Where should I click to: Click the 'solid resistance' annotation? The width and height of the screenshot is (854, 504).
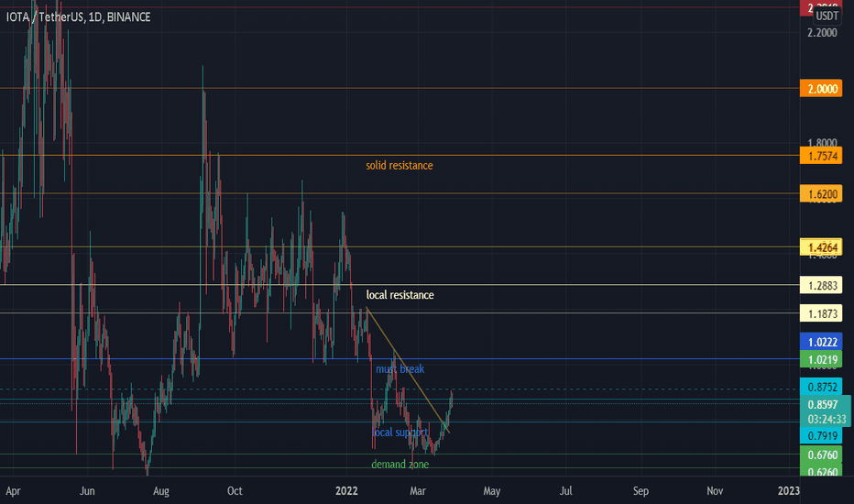(400, 166)
